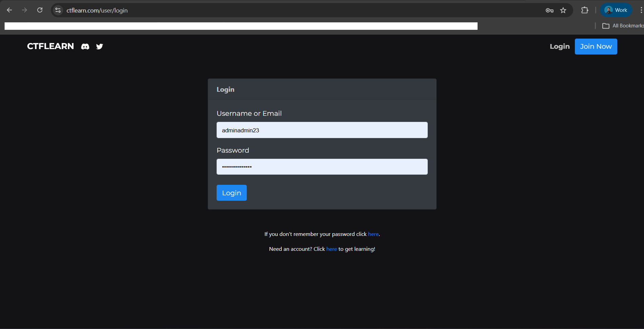Screen dimensions: 644x329
Task: Open the saved passwords key icon
Action: point(549,10)
